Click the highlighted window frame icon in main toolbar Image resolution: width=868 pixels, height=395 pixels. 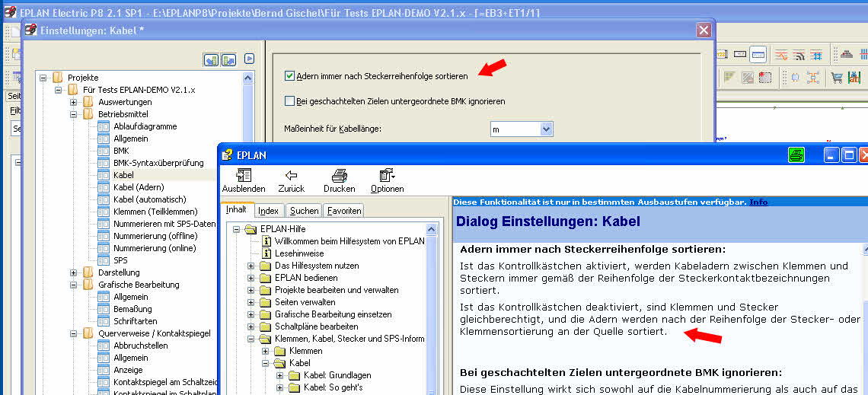pyautogui.click(x=758, y=54)
